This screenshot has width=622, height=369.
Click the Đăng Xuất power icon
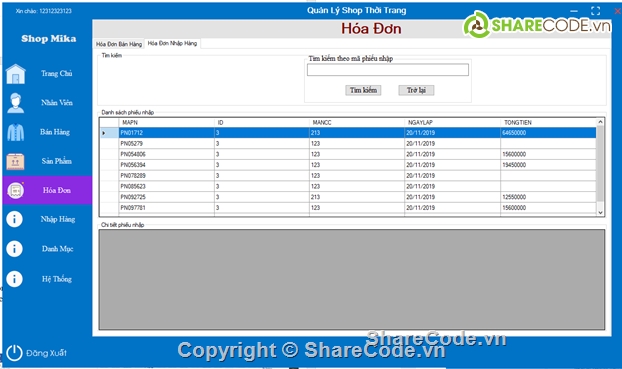[x=14, y=353]
